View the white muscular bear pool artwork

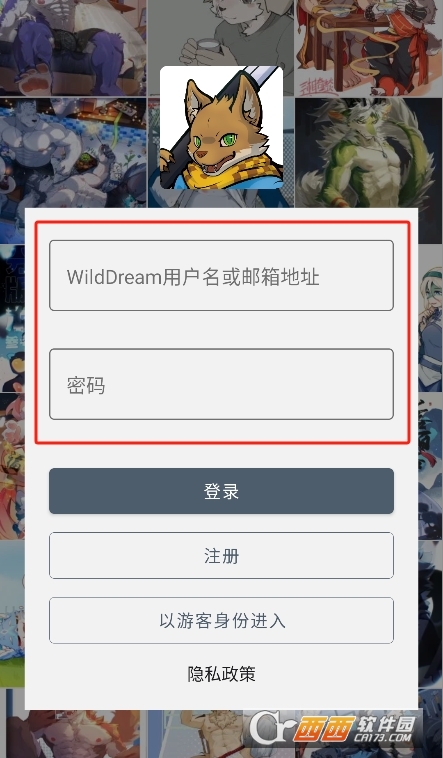pyautogui.click(x=73, y=153)
